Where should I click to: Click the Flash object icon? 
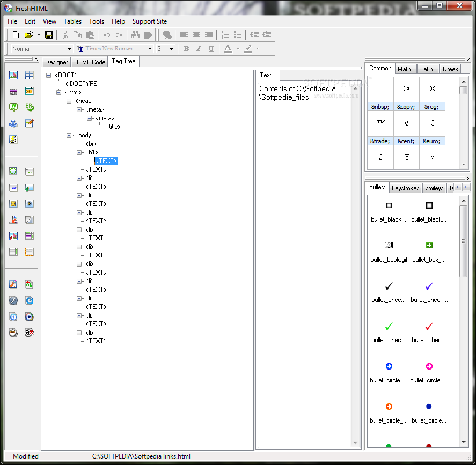13,300
